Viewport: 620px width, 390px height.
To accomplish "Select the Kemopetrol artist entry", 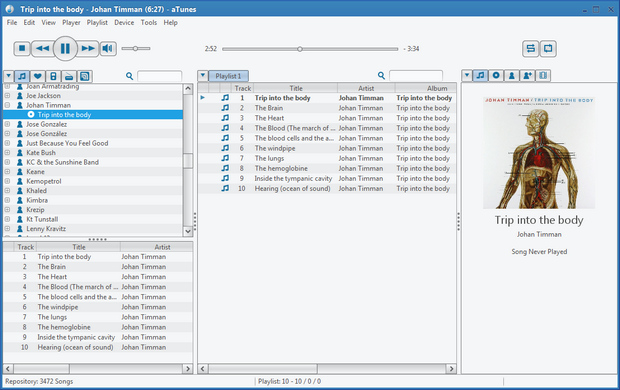I will coord(44,181).
